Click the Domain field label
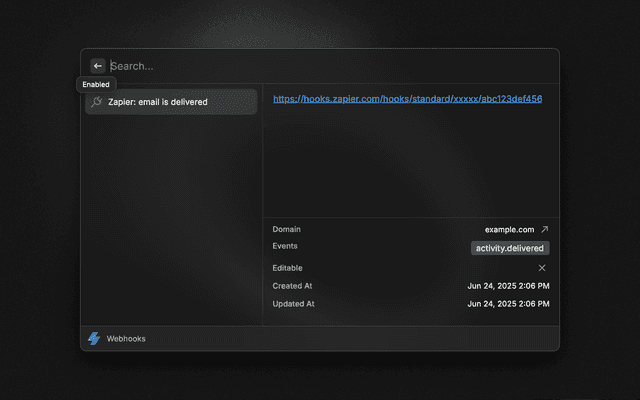 coord(286,230)
